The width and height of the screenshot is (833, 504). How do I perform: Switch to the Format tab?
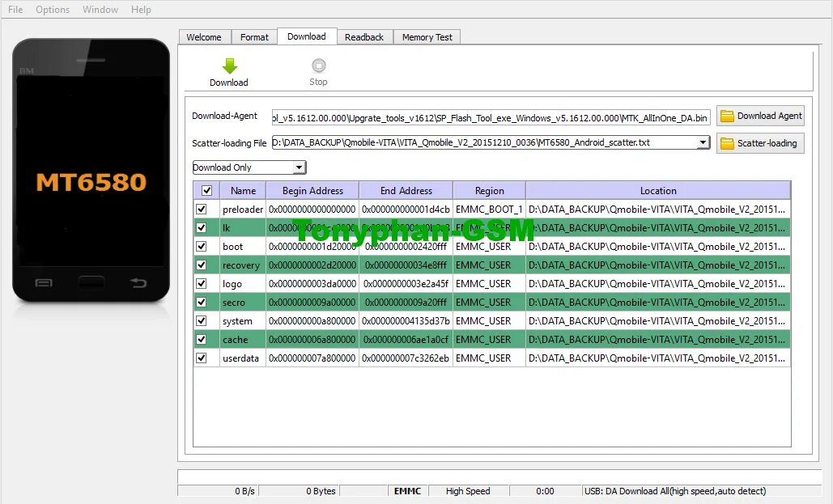coord(254,37)
